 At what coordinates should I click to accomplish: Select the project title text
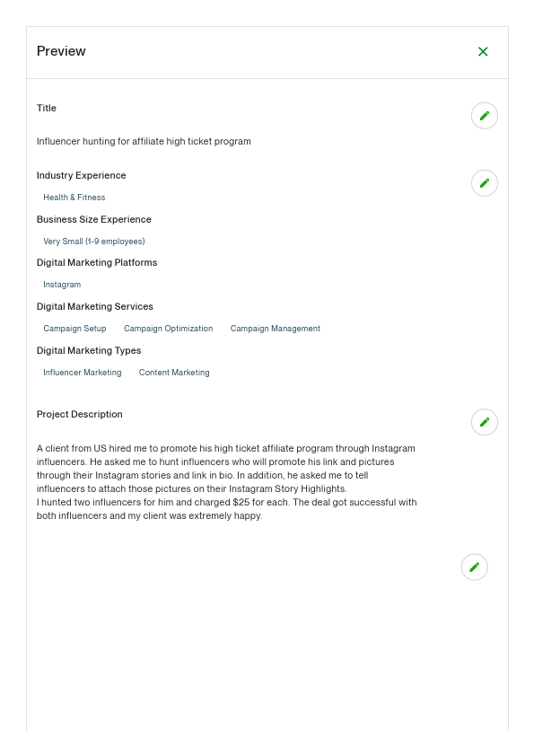(x=144, y=141)
